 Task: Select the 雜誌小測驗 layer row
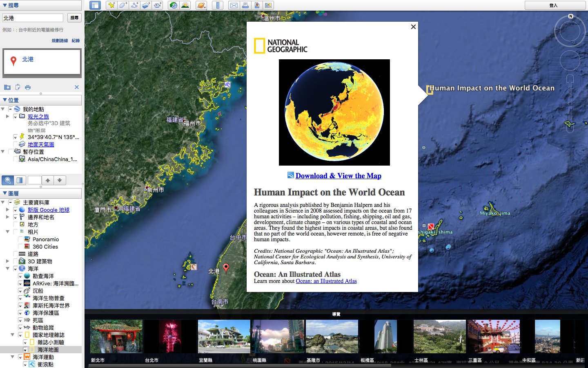(41, 342)
